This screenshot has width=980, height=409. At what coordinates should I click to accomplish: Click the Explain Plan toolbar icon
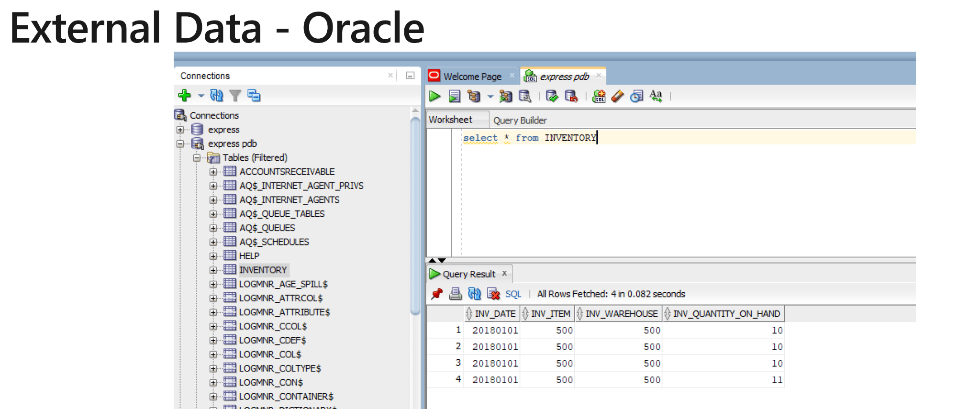pos(474,96)
